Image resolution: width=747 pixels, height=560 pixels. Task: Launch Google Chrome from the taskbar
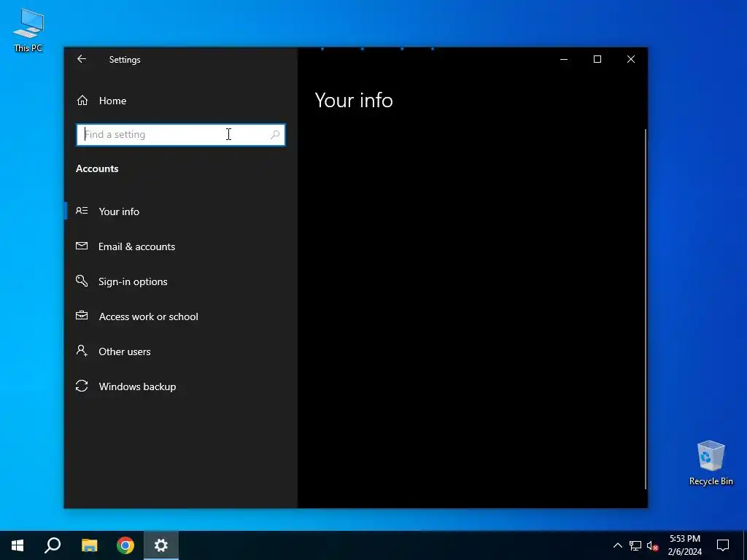coord(125,545)
